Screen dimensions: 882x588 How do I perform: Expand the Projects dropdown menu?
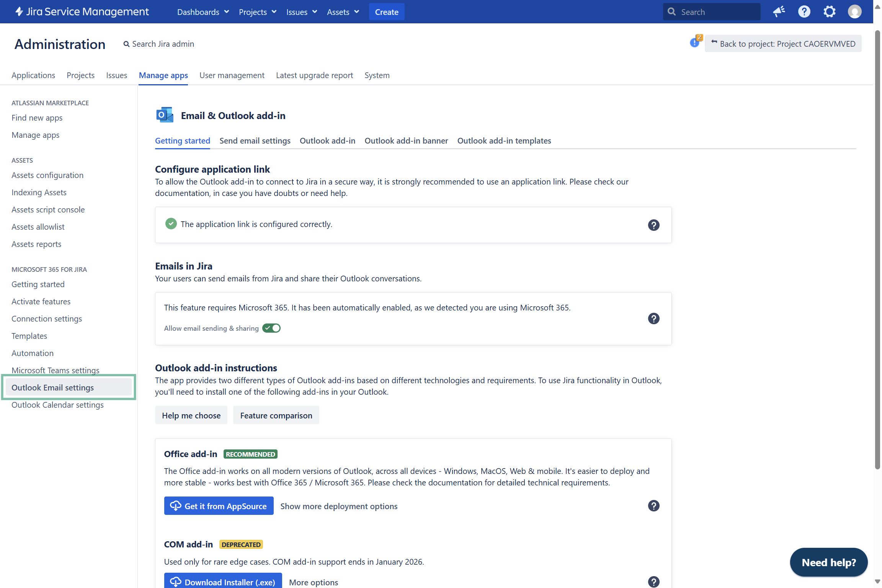pyautogui.click(x=257, y=12)
